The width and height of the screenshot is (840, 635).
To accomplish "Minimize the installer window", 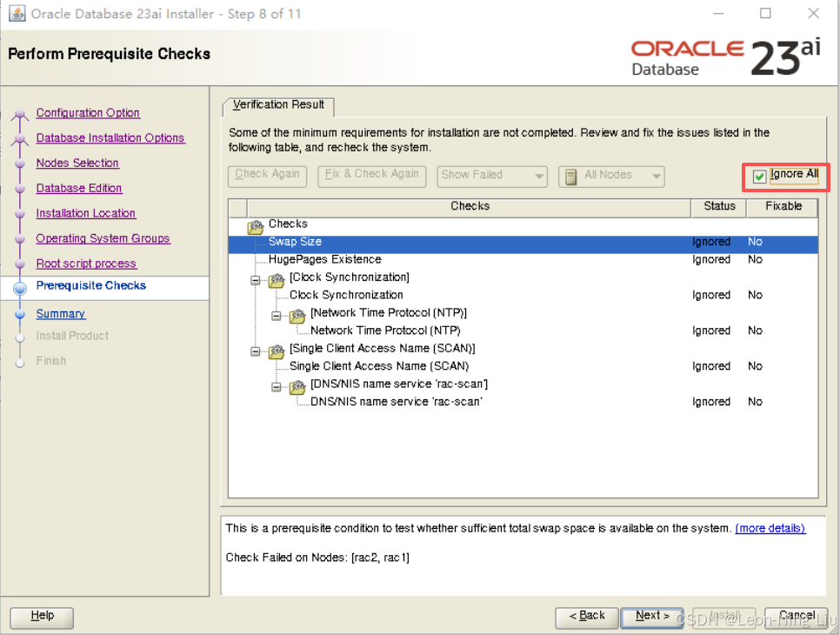I will click(718, 13).
